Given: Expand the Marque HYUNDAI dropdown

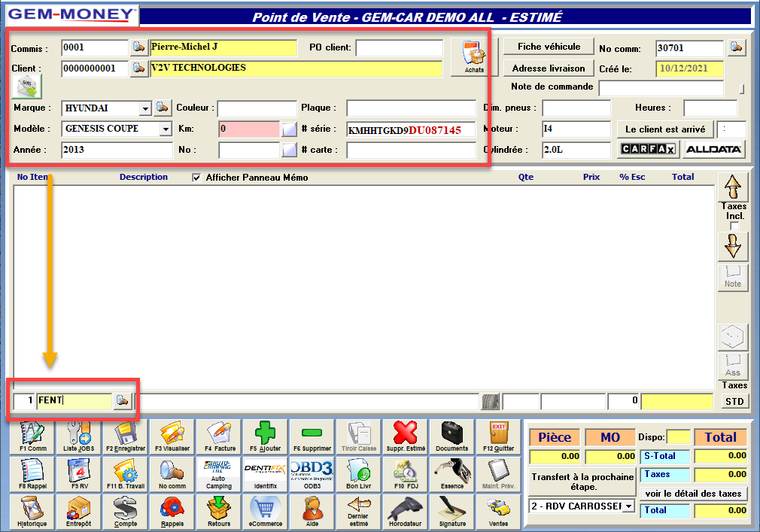Looking at the screenshot, I should click(145, 108).
